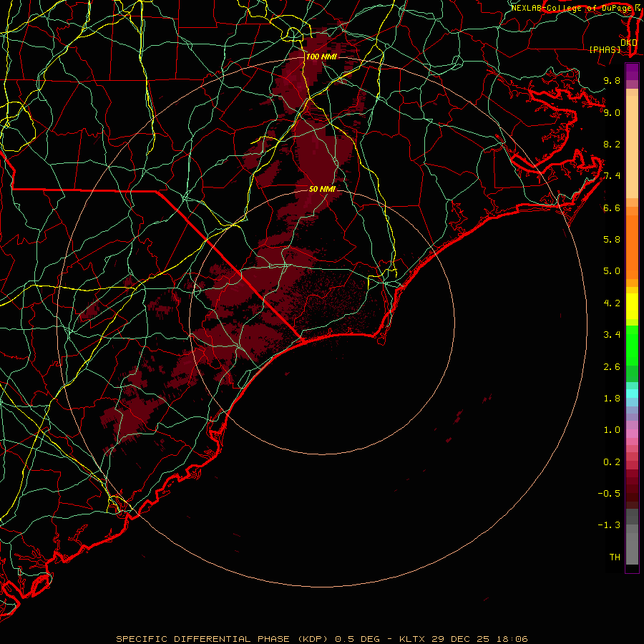The image size is (644, 644).
Task: Click the "TH" label at scale bottom
Action: point(615,557)
